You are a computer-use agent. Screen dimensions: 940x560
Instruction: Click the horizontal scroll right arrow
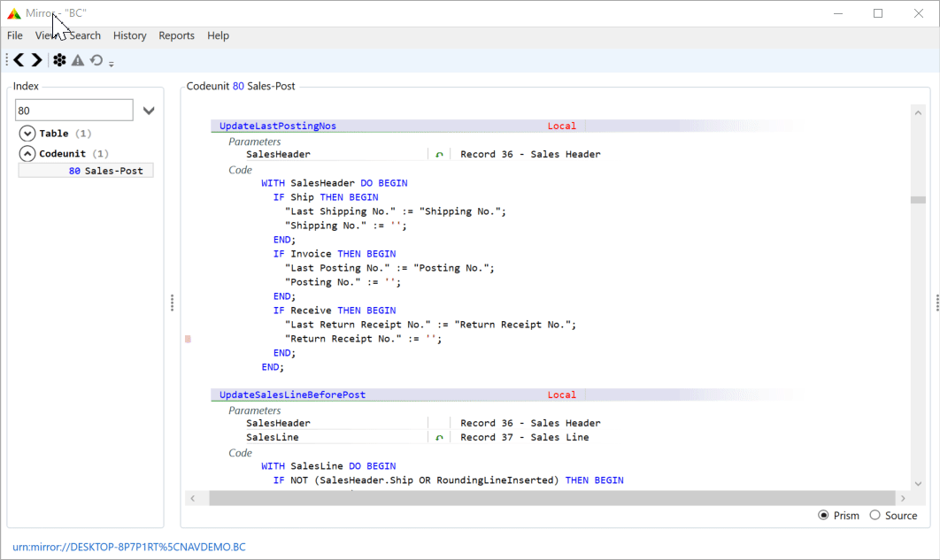point(903,498)
